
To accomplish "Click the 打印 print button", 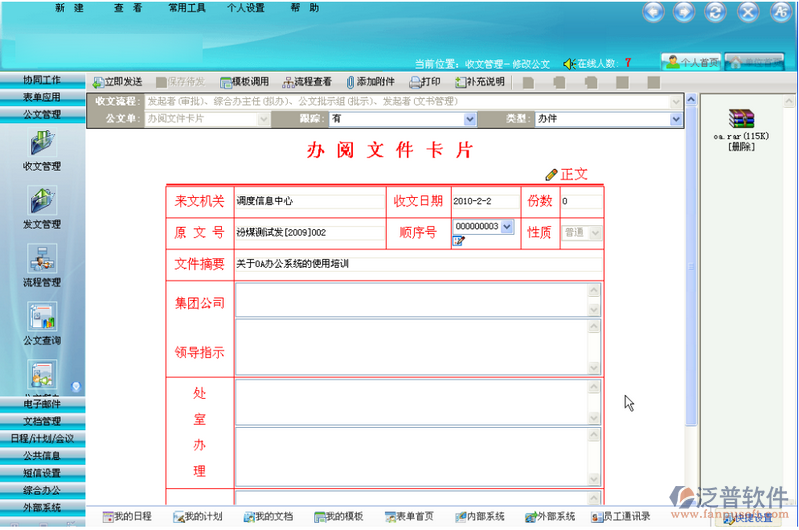I will pos(425,82).
